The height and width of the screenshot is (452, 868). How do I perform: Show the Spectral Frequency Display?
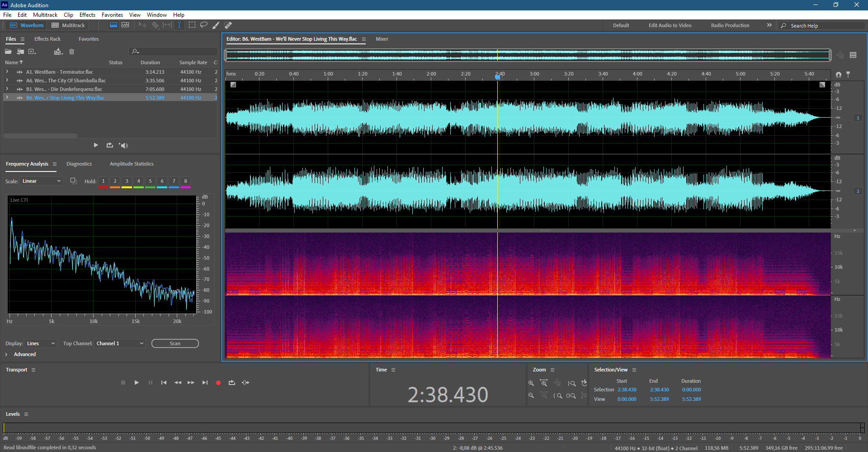tap(113, 25)
